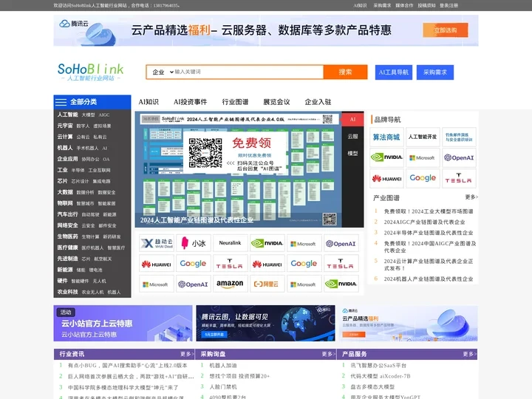Click 更多 in the 产品服务 header
Screen dimensions: 532x399
(x=470, y=354)
